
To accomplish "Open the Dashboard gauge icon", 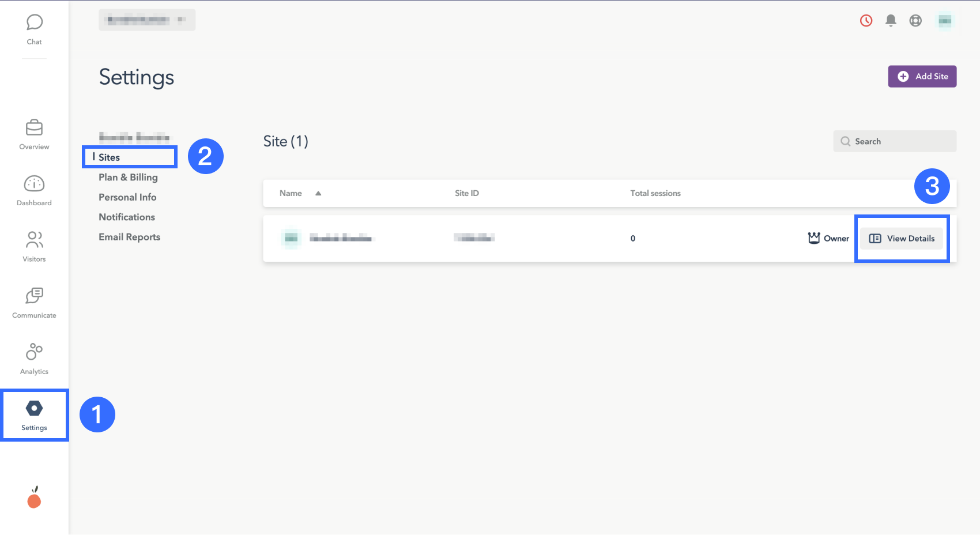I will [34, 184].
